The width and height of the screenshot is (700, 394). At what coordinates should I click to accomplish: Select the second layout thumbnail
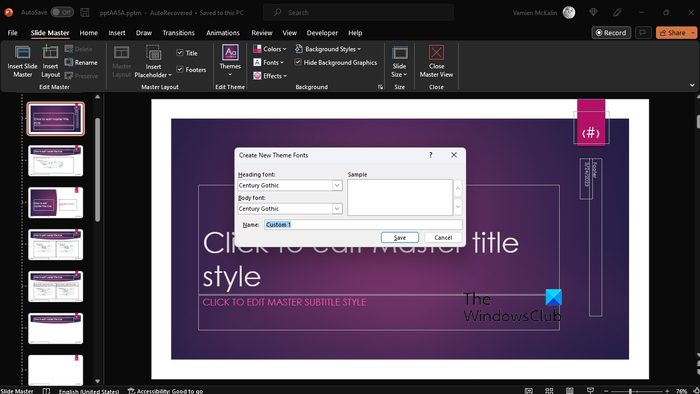55,203
